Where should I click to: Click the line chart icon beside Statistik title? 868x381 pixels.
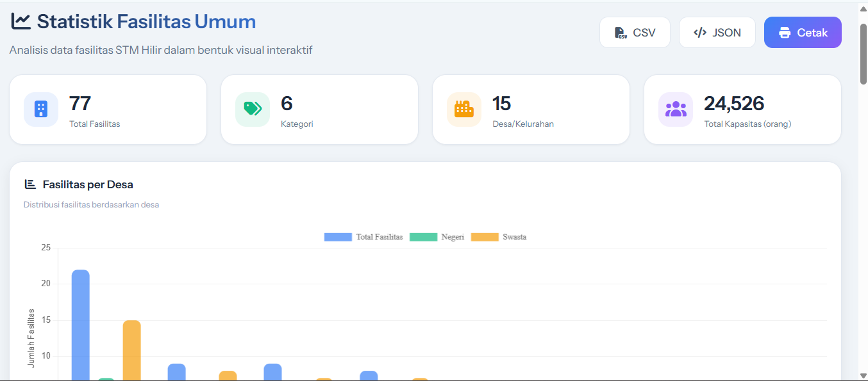click(21, 21)
